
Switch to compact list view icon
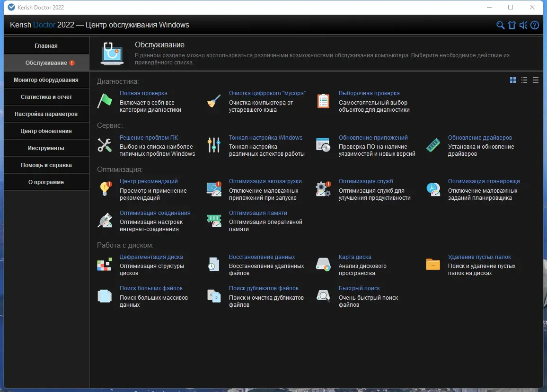point(536,80)
